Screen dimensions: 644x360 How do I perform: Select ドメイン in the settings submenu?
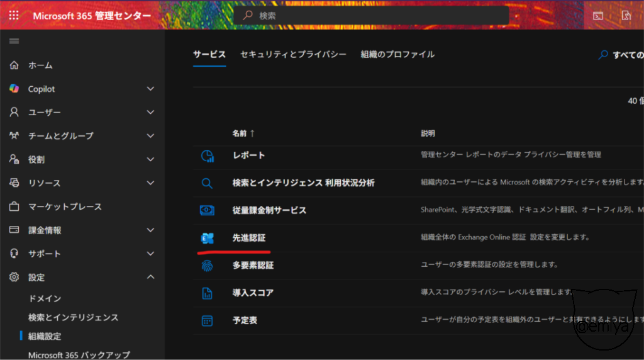45,298
